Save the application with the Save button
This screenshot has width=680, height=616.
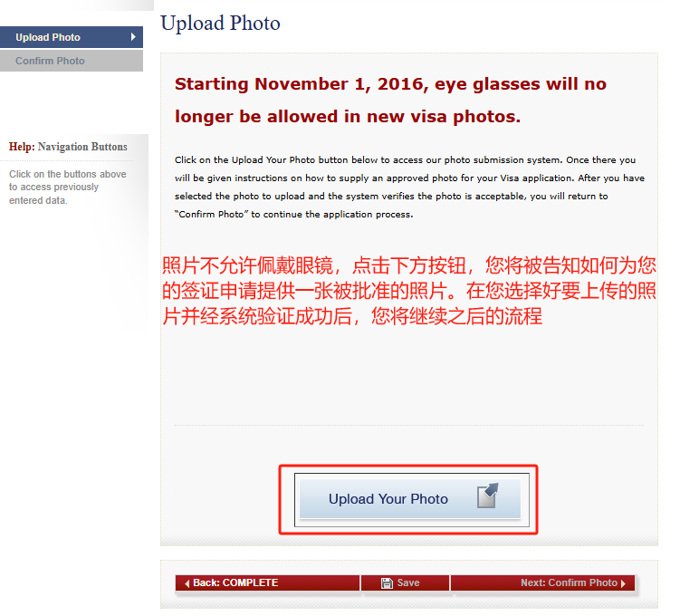(405, 583)
